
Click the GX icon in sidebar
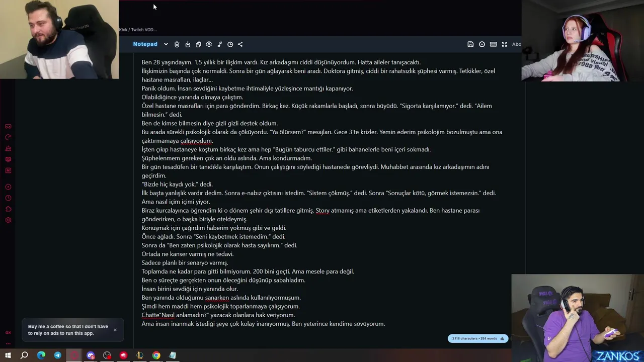[8, 332]
